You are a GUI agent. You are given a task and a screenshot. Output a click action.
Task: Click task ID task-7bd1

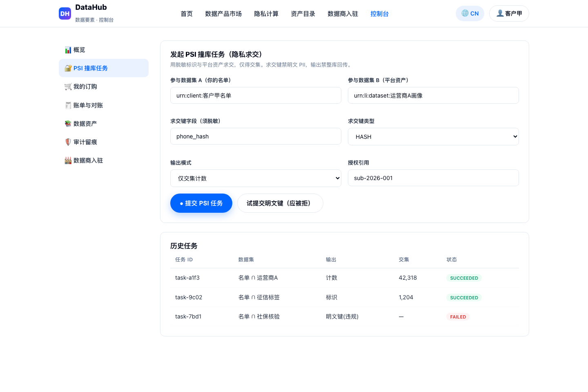188,316
